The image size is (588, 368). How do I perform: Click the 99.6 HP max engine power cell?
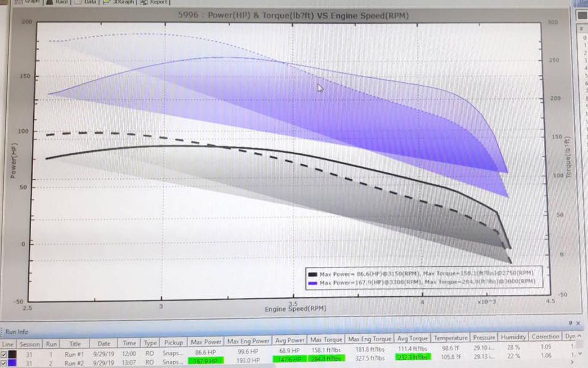248,351
